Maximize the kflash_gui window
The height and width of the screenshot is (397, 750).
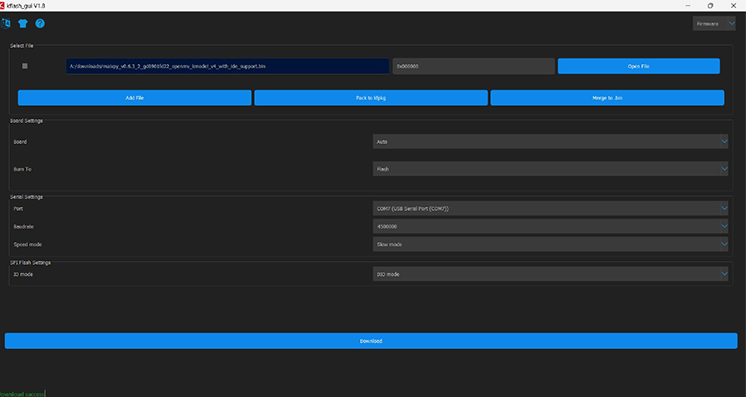pyautogui.click(x=710, y=6)
